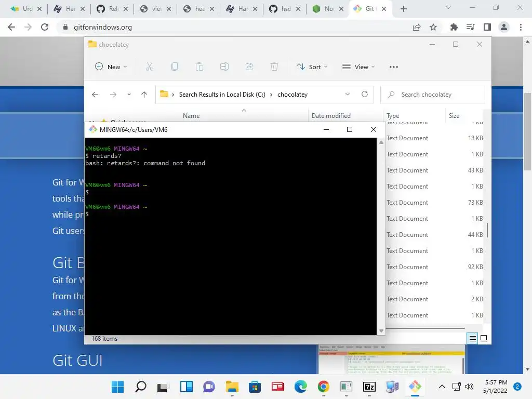Reload the gitforwindows.org page in Chrome
532x399 pixels.
coord(45,27)
